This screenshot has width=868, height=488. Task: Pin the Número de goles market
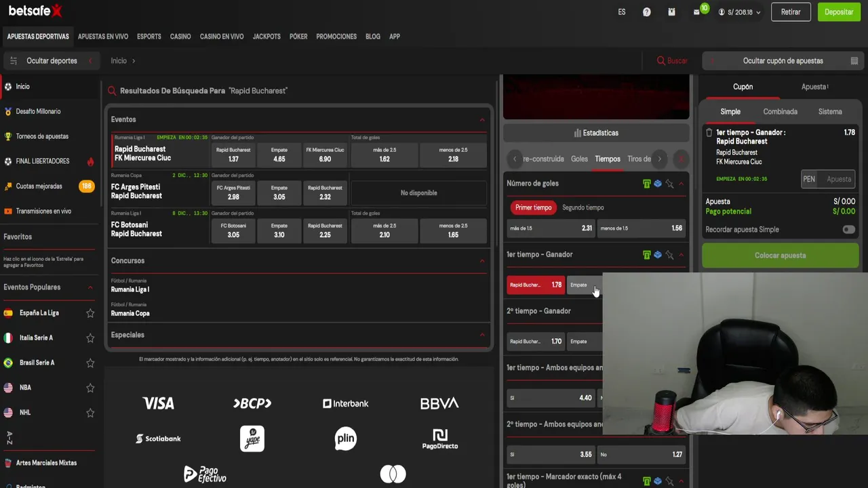(x=669, y=184)
